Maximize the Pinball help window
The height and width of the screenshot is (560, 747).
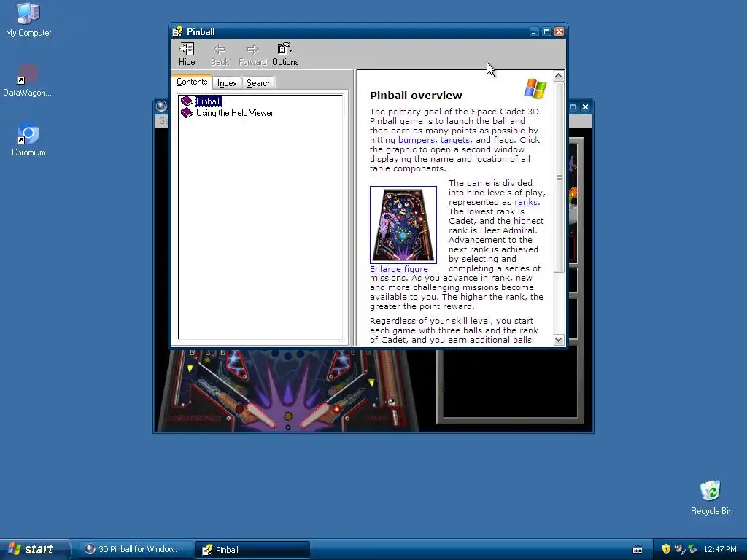(x=546, y=32)
